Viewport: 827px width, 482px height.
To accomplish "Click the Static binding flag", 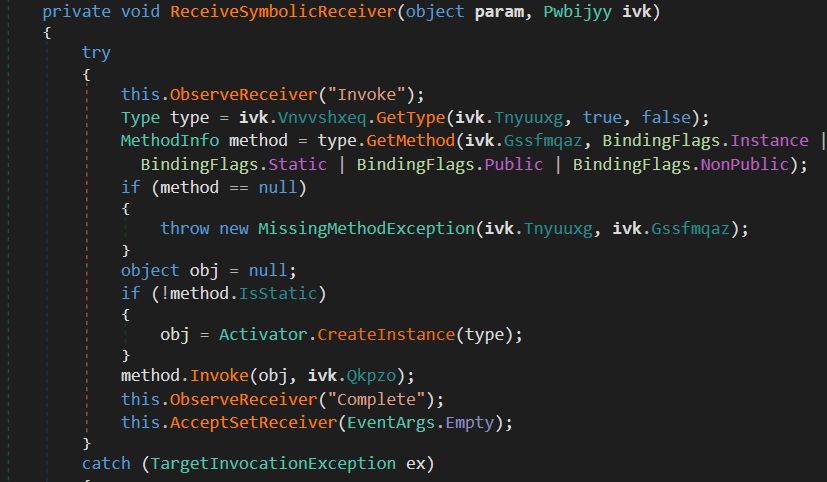I will click(x=297, y=165).
